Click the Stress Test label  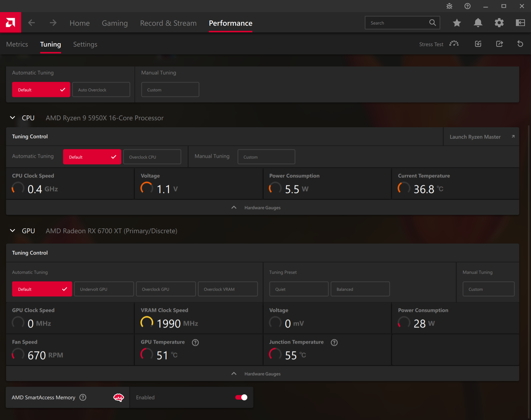pos(431,44)
